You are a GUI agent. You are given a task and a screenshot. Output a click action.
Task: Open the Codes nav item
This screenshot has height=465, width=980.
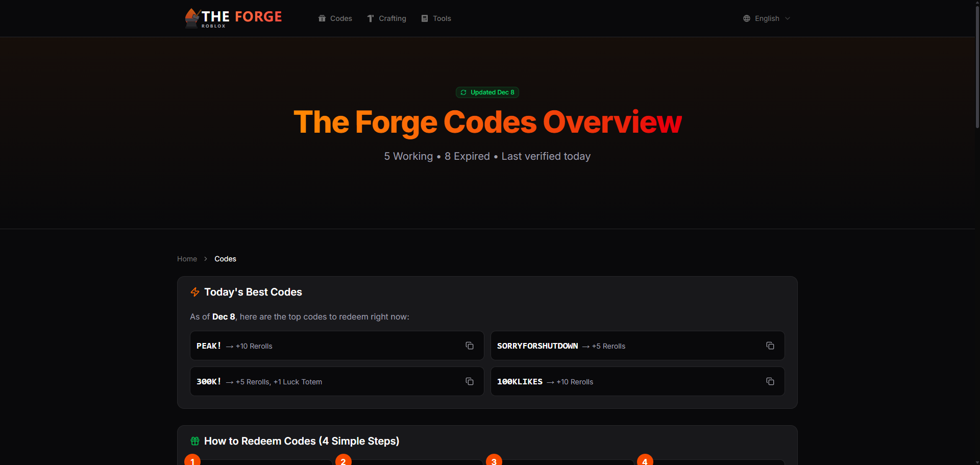click(x=340, y=18)
